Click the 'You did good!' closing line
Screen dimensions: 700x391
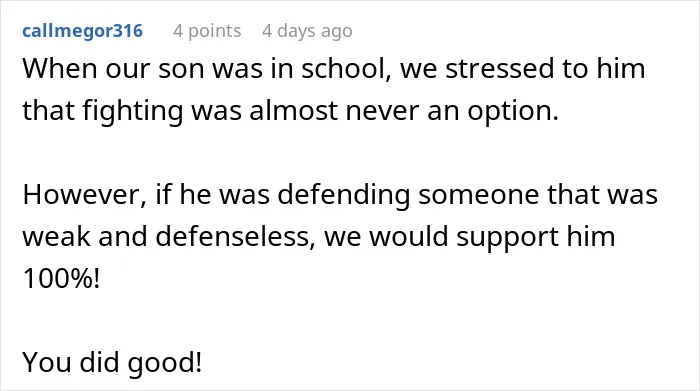click(x=112, y=362)
